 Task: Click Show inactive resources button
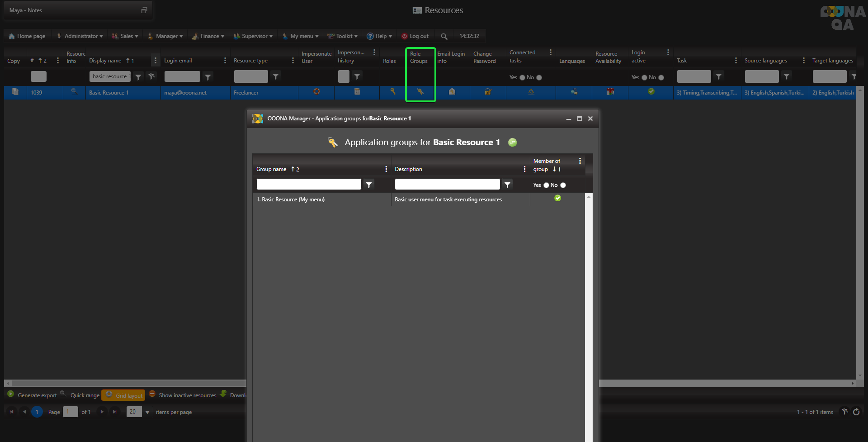[183, 395]
